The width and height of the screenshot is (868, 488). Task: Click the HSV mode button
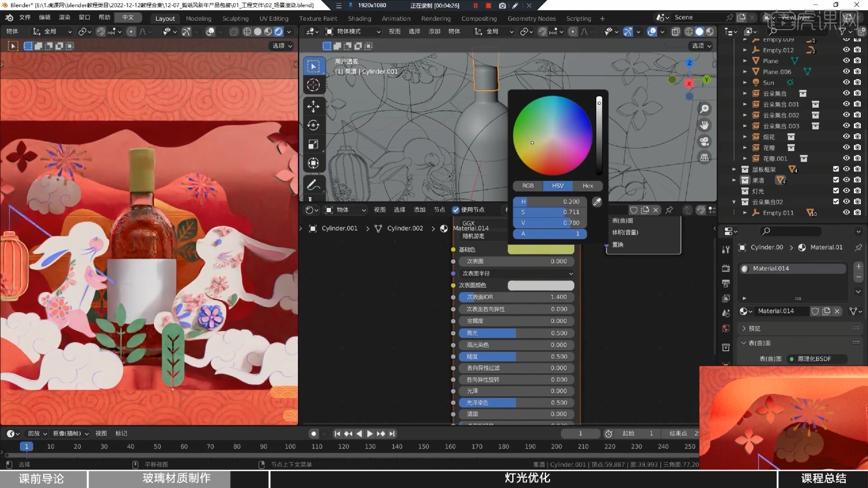(x=557, y=186)
